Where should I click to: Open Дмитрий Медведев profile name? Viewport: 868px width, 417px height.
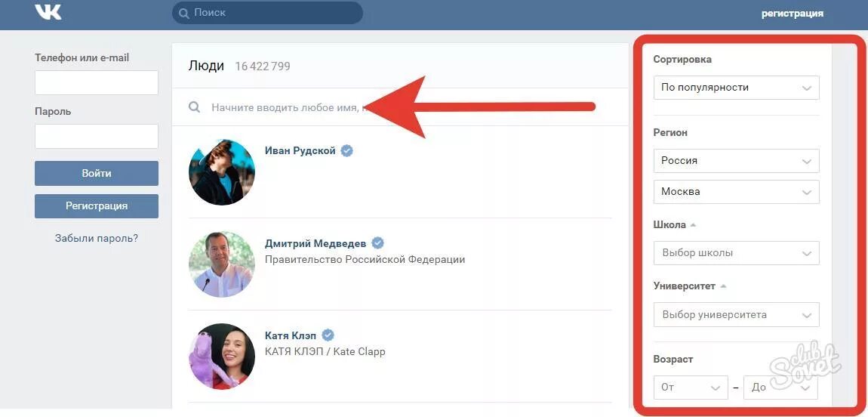[315, 243]
